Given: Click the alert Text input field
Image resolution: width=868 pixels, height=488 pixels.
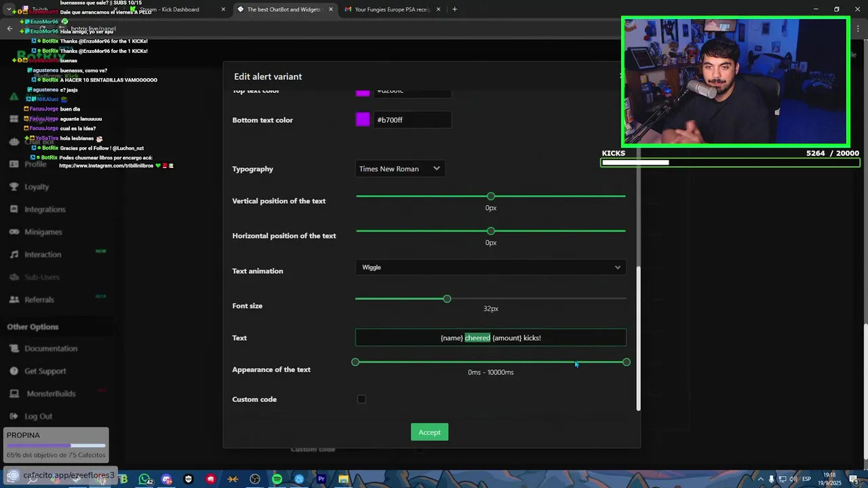Looking at the screenshot, I should (x=490, y=338).
